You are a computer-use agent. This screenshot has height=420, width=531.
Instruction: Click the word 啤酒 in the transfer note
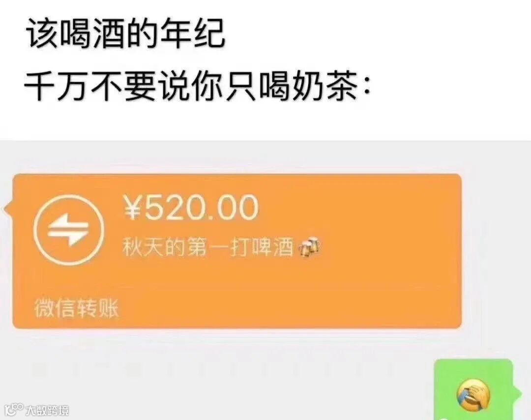point(272,248)
